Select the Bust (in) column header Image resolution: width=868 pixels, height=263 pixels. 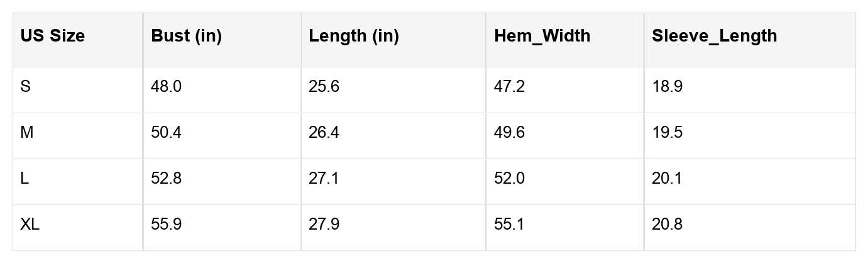tap(186, 36)
